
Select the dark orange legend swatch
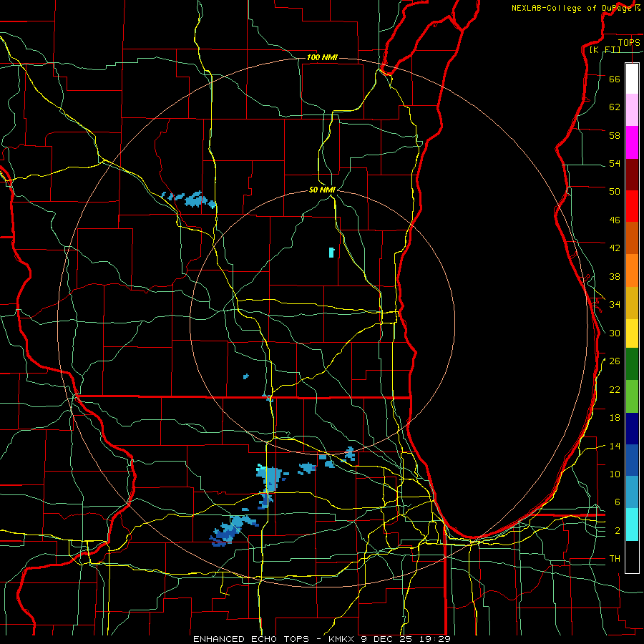[x=632, y=238]
